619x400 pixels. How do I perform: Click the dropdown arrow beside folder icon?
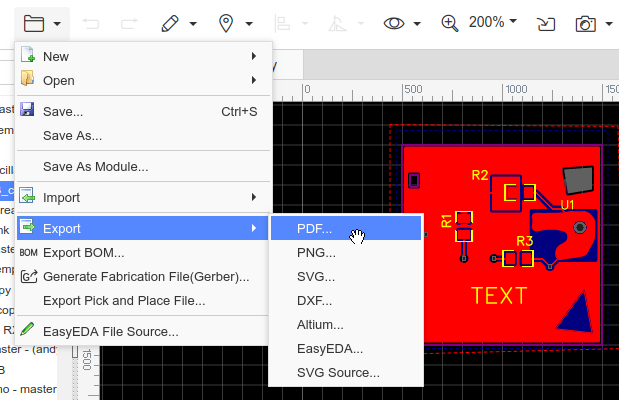57,24
